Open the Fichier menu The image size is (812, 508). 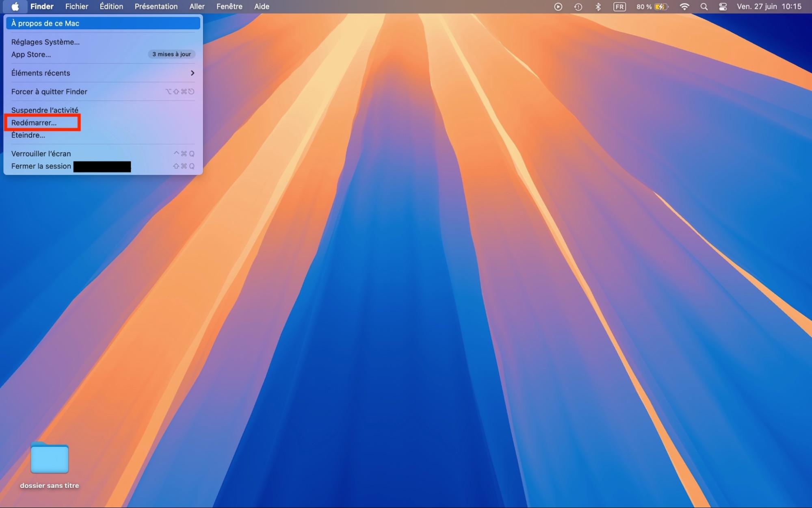pos(76,7)
